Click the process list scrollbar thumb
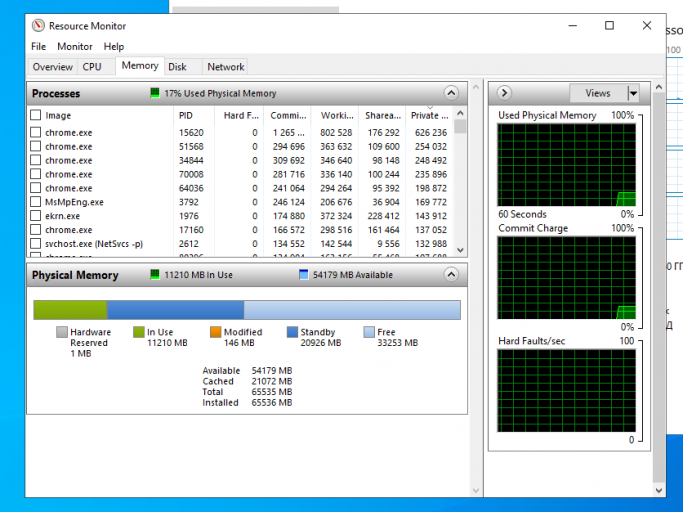The width and height of the screenshot is (683, 512). (x=460, y=126)
